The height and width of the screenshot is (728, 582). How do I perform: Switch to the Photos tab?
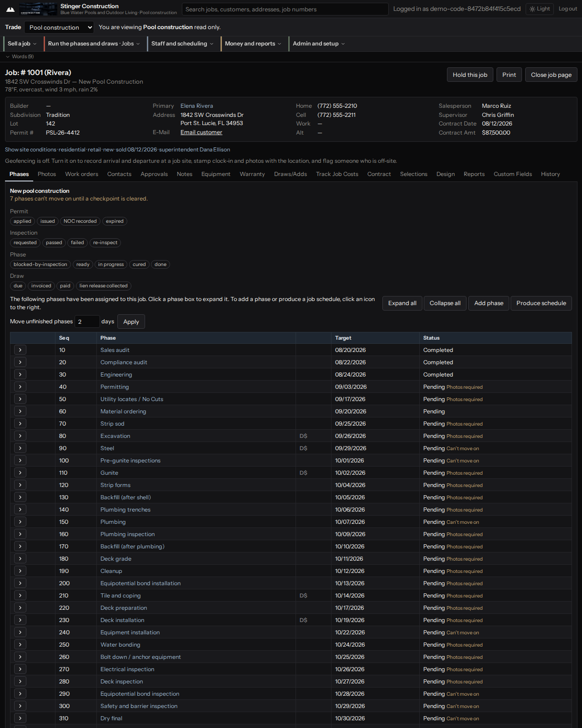(47, 174)
